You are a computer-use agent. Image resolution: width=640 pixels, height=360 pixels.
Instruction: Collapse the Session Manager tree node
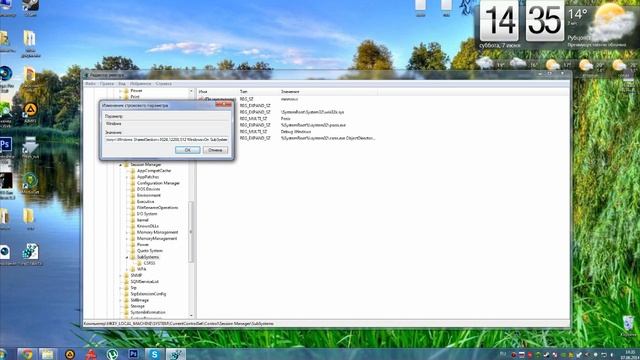pos(120,165)
